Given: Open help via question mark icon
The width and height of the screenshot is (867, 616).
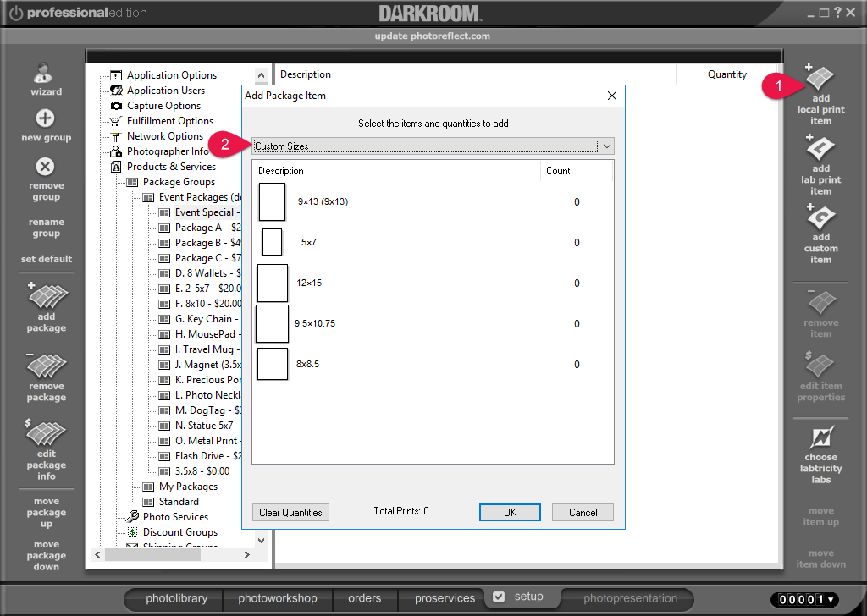Looking at the screenshot, I should click(x=837, y=12).
